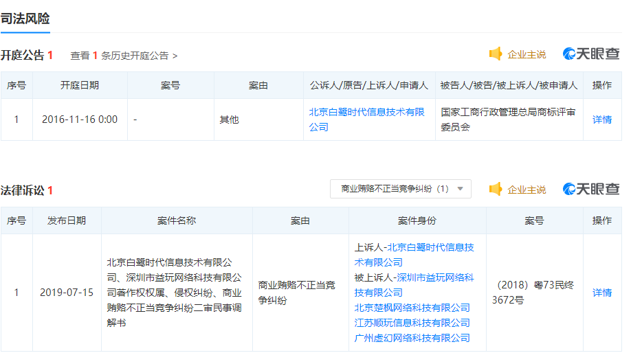Click the 案件身份 column header
The width and height of the screenshot is (631, 364).
(417, 220)
